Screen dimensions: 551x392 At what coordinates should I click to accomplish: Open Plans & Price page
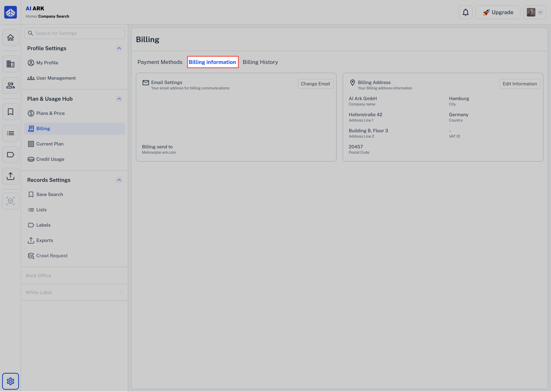75,113
